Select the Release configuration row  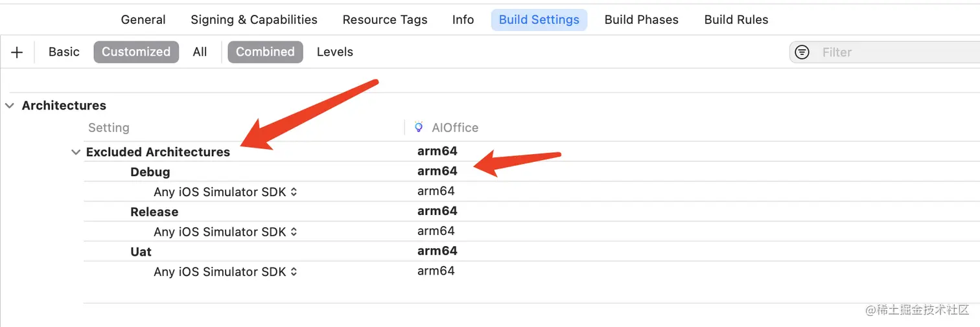click(154, 212)
